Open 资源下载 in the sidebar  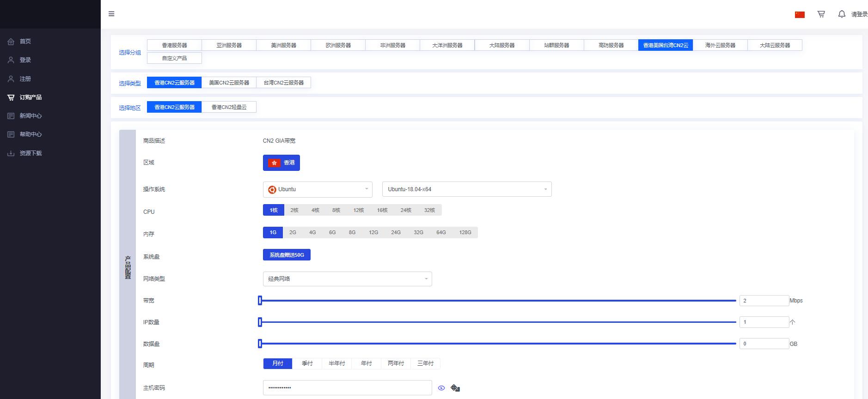click(x=31, y=153)
